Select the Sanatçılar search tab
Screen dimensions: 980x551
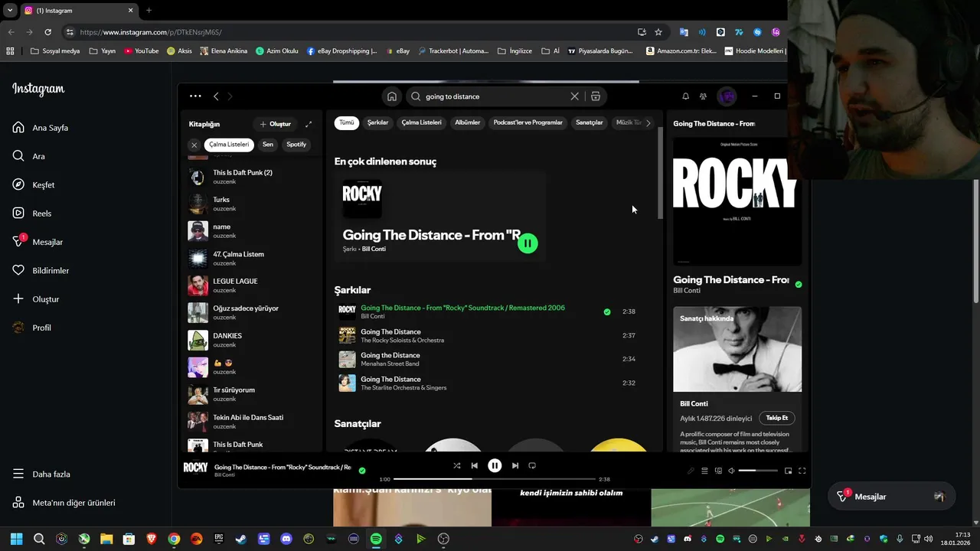click(x=590, y=122)
